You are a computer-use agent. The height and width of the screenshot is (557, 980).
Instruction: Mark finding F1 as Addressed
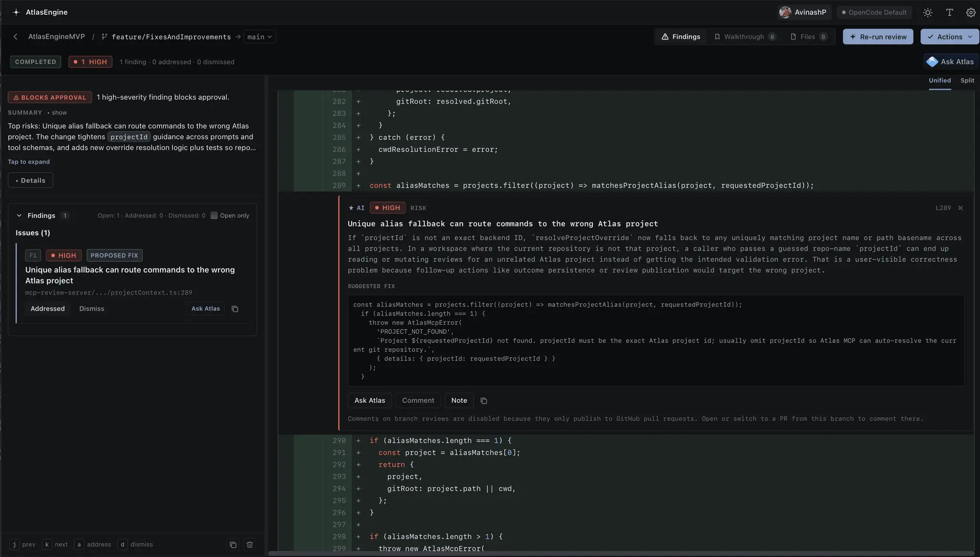pyautogui.click(x=47, y=309)
